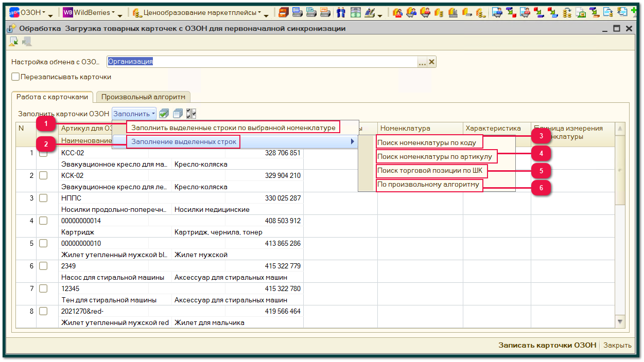Click the Картридж, чернила, тонер cell

[x=237, y=232]
